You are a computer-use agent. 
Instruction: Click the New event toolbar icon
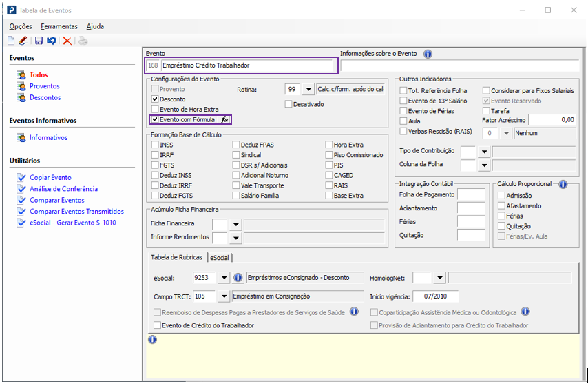11,41
